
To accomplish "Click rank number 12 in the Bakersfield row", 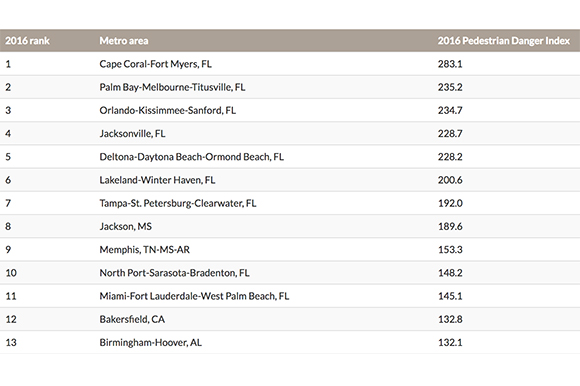I will pyautogui.click(x=11, y=319).
